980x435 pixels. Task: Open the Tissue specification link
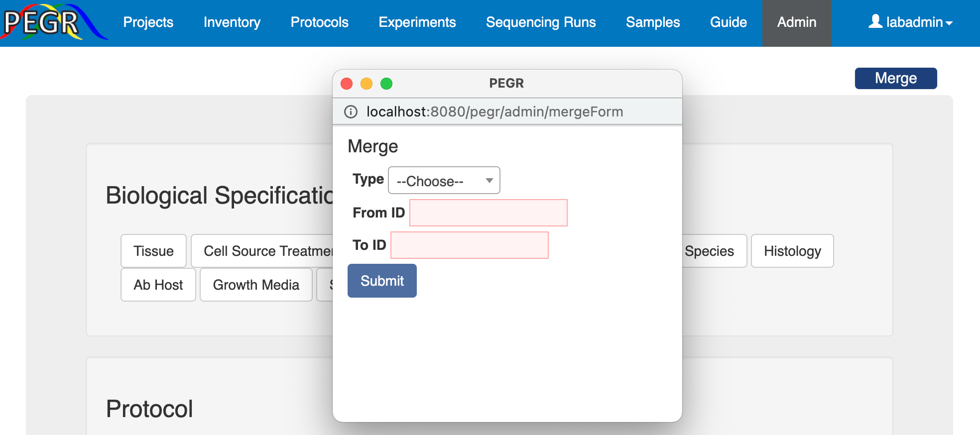(x=153, y=251)
